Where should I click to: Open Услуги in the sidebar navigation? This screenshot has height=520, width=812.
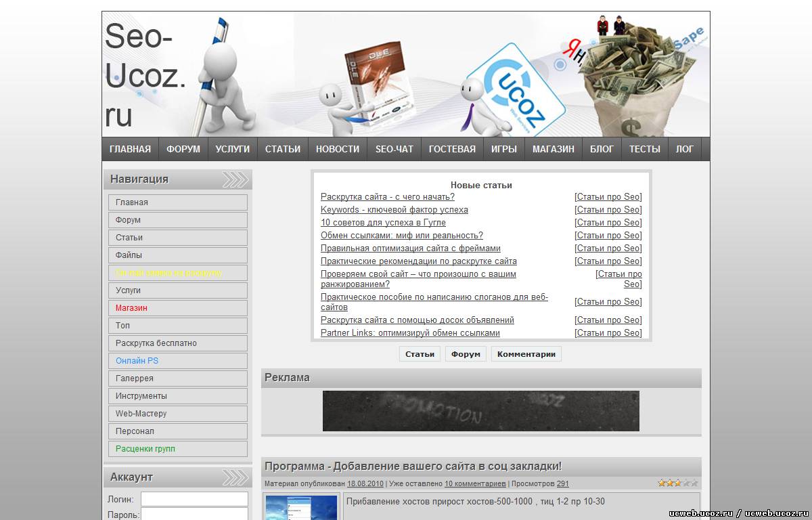pos(178,290)
